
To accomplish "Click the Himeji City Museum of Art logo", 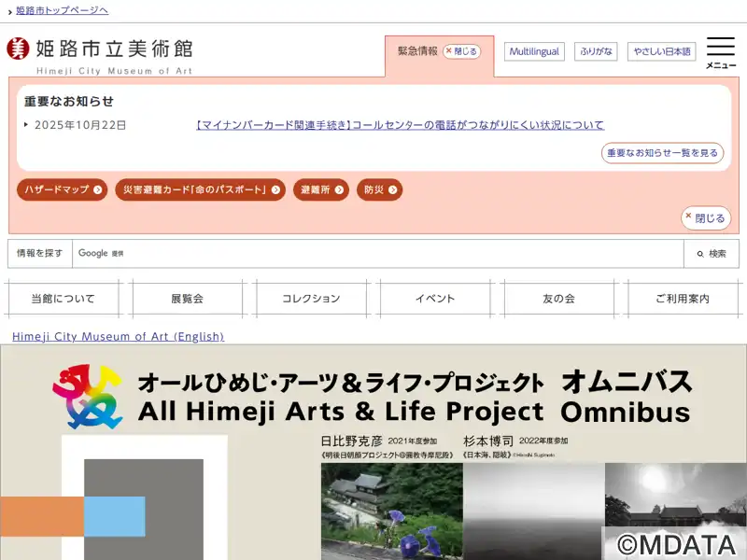I will [100, 54].
